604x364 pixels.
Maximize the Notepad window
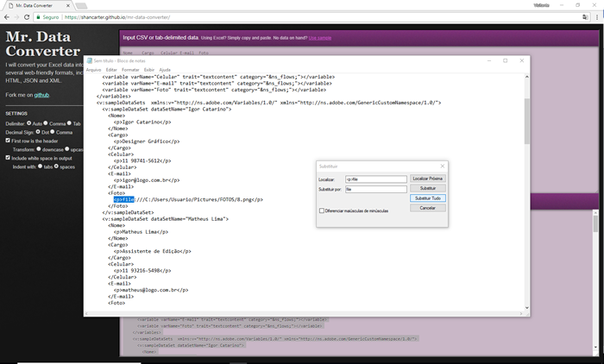(506, 61)
